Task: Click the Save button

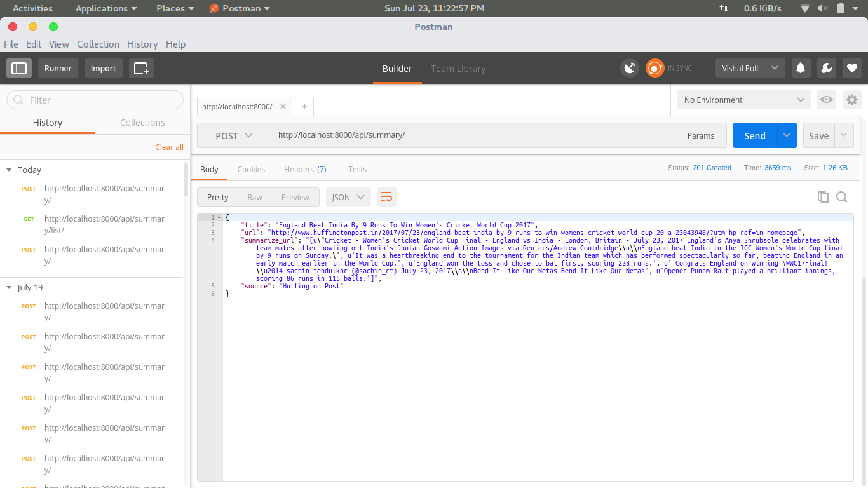Action: pos(818,135)
